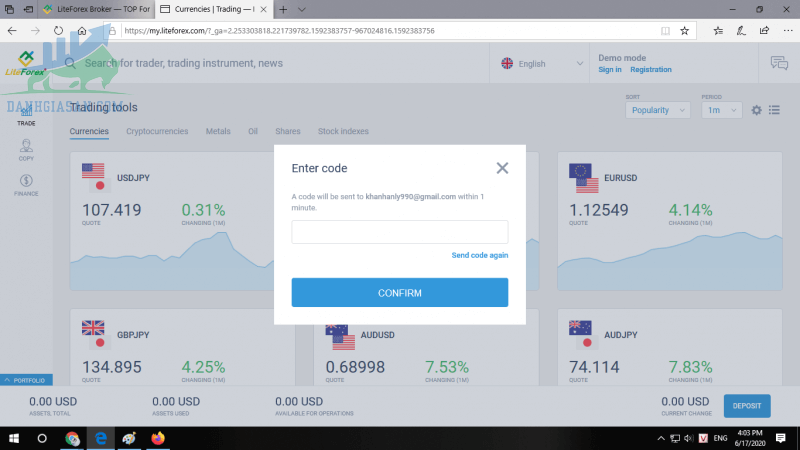Show hidden system tray icons

click(660, 438)
